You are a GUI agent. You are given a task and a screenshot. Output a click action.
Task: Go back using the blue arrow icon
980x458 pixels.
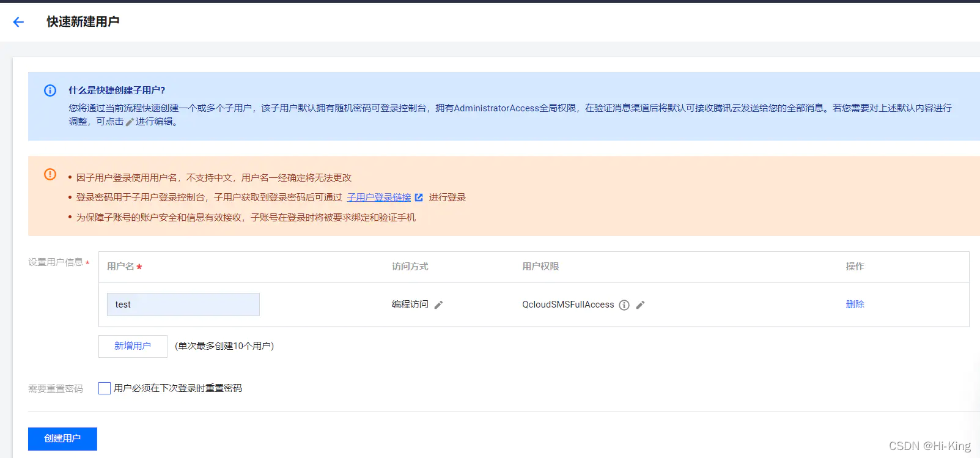tap(18, 22)
